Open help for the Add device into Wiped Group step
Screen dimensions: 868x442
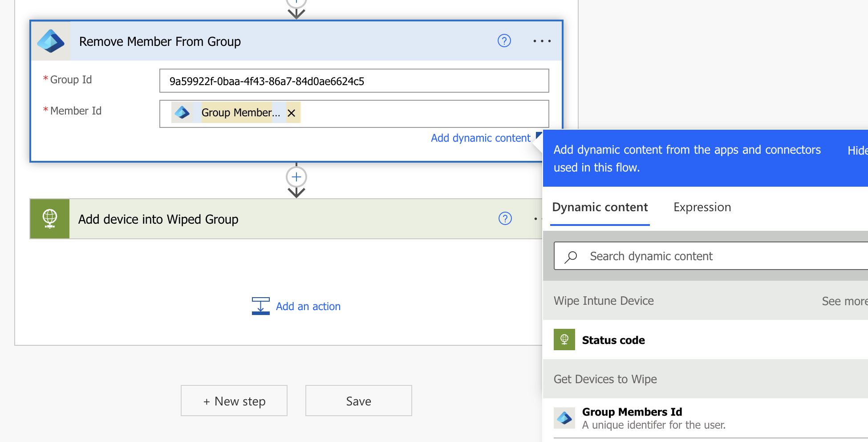(505, 219)
